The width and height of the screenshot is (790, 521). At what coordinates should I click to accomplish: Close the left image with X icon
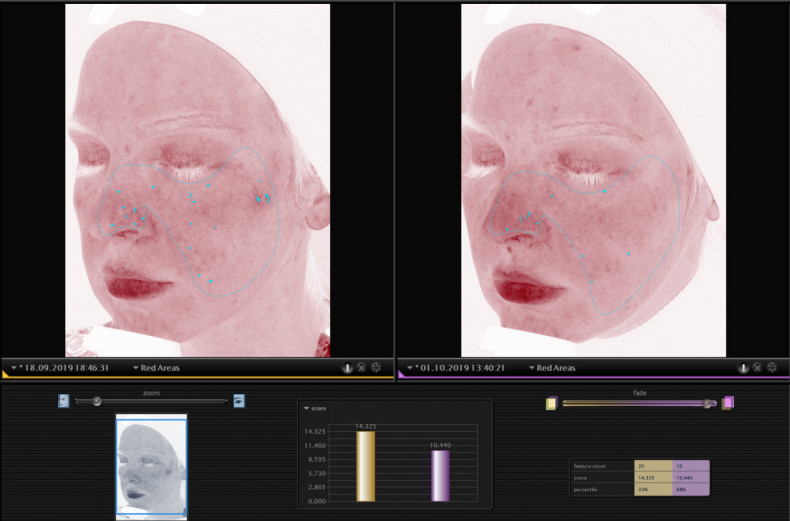[x=362, y=368]
